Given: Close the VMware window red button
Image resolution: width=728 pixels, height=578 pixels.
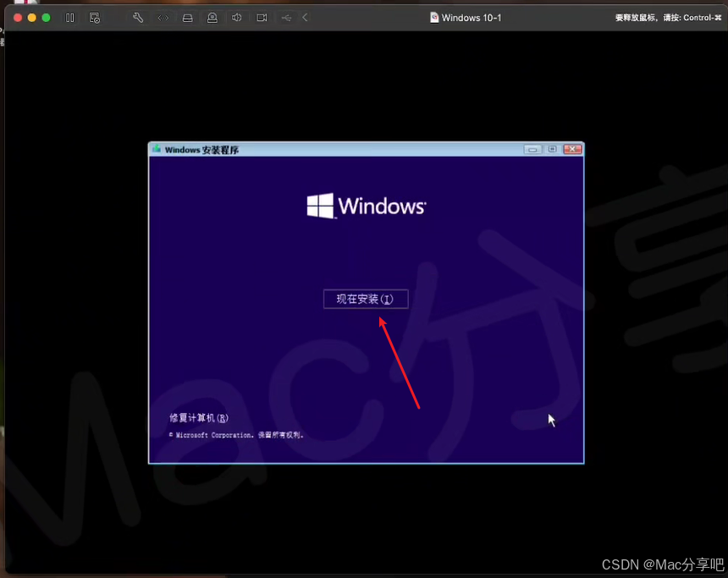Looking at the screenshot, I should (18, 18).
